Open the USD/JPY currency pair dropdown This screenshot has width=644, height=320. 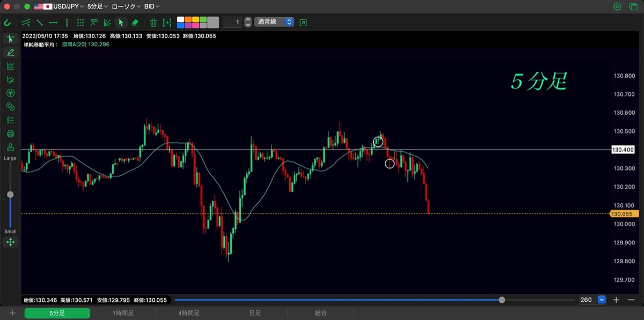tap(59, 6)
